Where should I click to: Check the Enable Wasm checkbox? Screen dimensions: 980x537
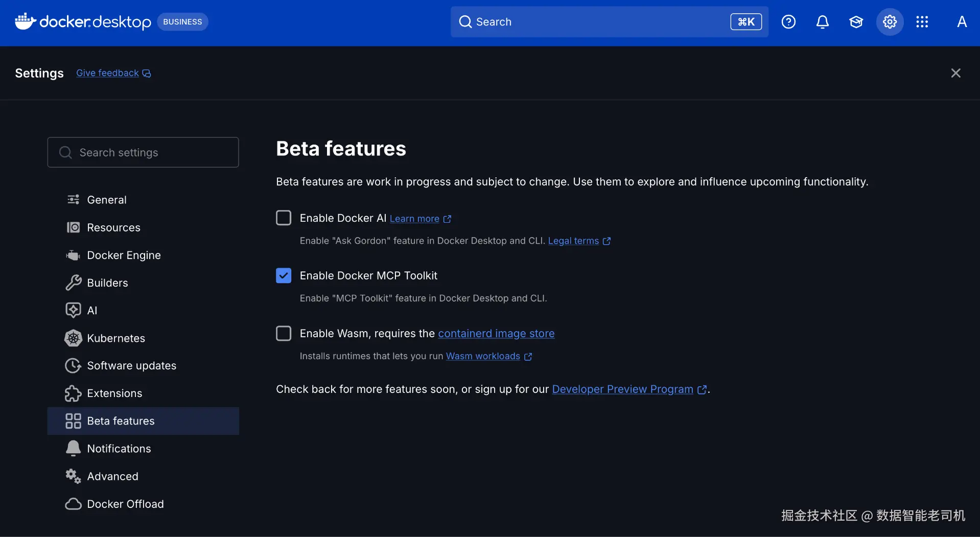[284, 333]
